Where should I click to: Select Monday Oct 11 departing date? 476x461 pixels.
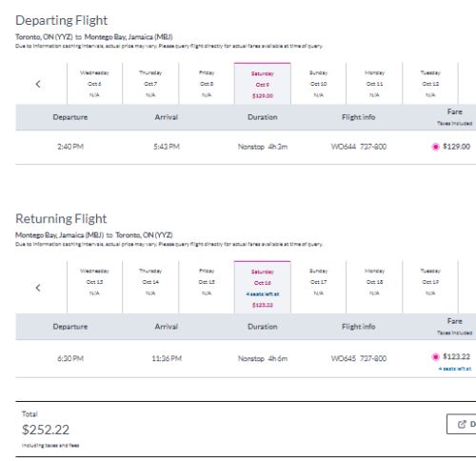(374, 84)
